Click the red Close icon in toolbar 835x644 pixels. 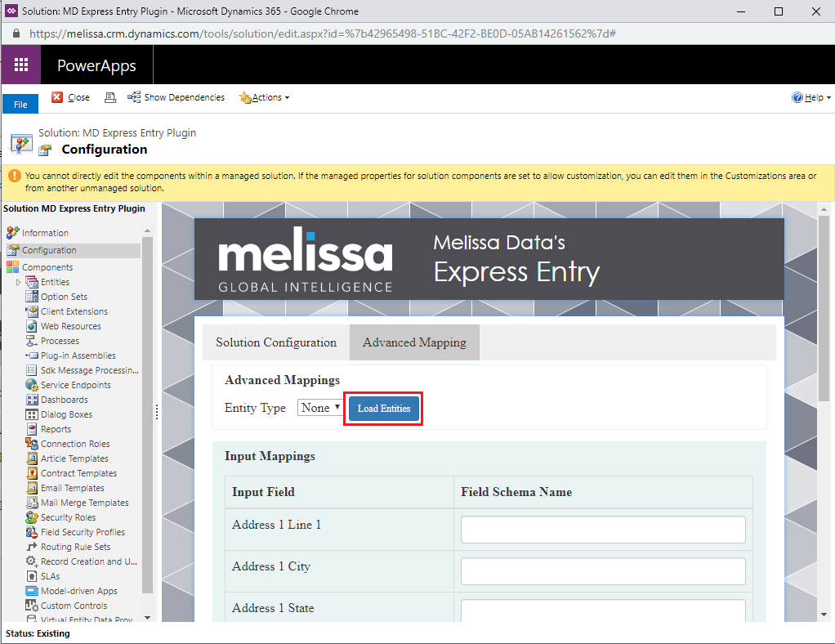(x=57, y=97)
